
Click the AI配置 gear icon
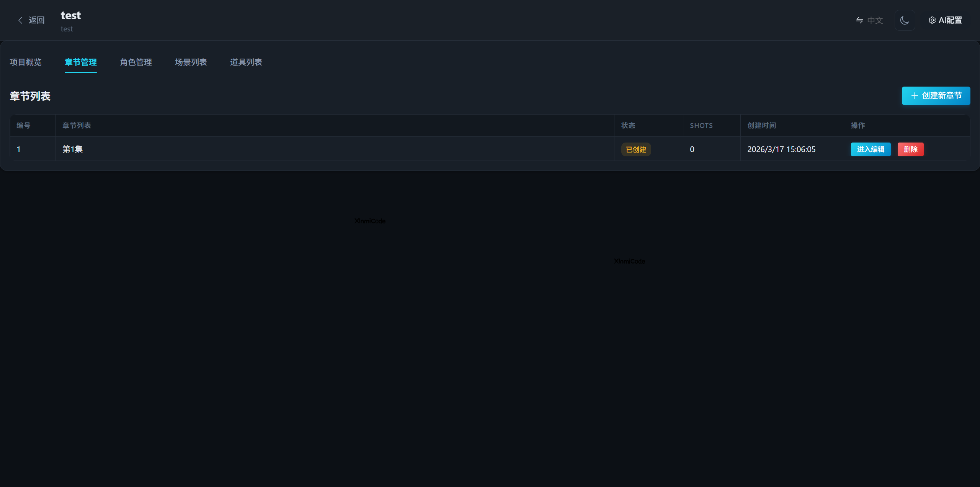pyautogui.click(x=932, y=20)
